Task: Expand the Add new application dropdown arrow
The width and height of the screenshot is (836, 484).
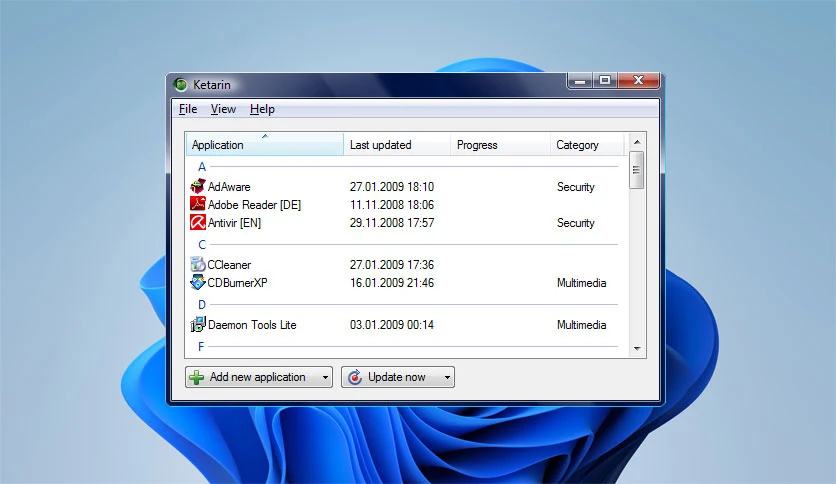Action: (325, 377)
